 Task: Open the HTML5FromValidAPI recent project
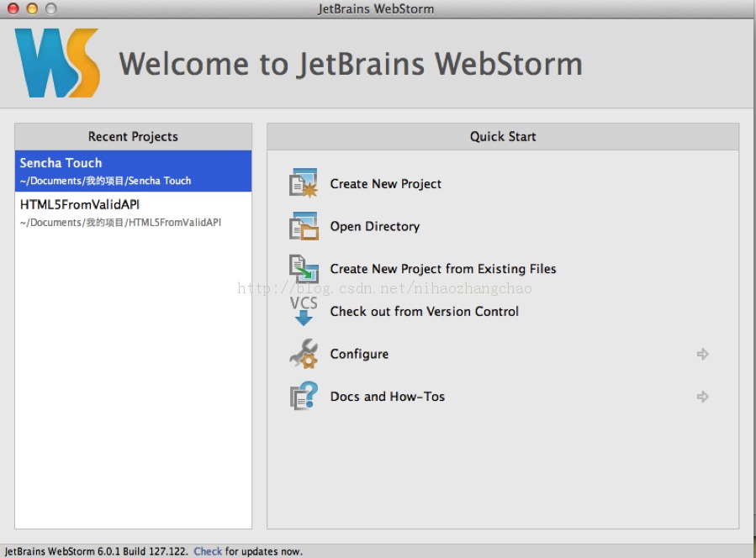(x=133, y=213)
